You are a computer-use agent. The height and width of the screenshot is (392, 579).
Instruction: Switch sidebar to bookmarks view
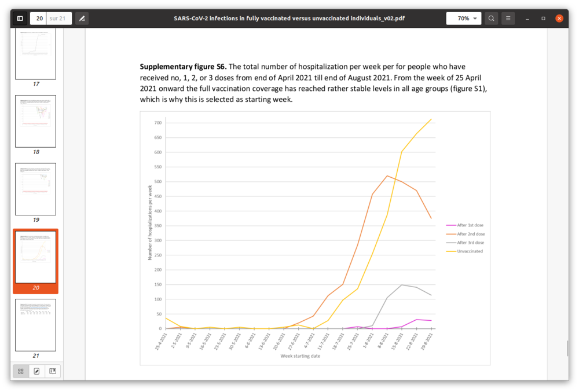[x=52, y=371]
